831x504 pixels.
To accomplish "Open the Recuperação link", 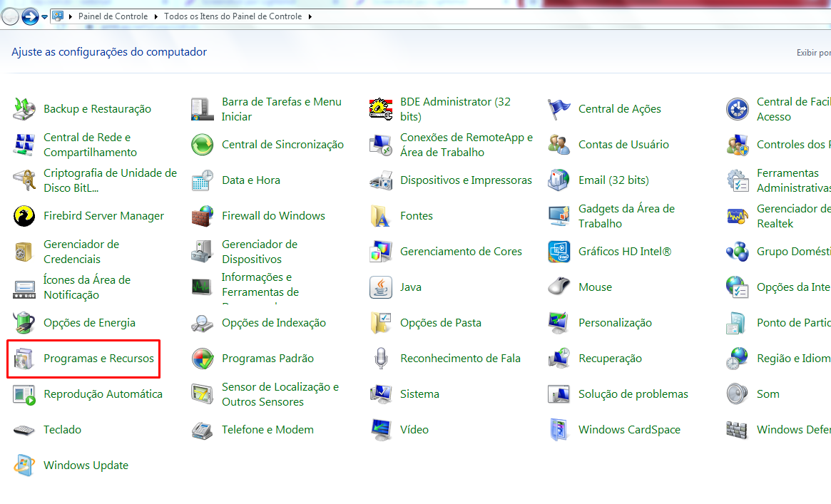I will pyautogui.click(x=610, y=359).
